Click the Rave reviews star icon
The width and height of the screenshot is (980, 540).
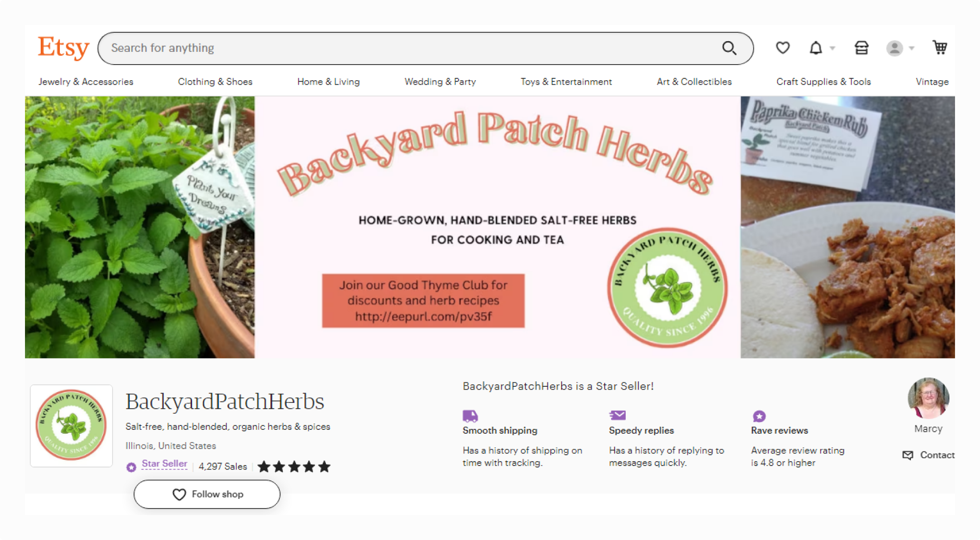tap(759, 416)
